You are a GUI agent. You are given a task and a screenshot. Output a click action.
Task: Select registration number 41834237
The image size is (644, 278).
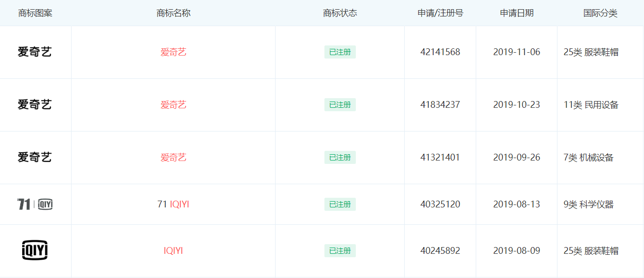tap(440, 105)
